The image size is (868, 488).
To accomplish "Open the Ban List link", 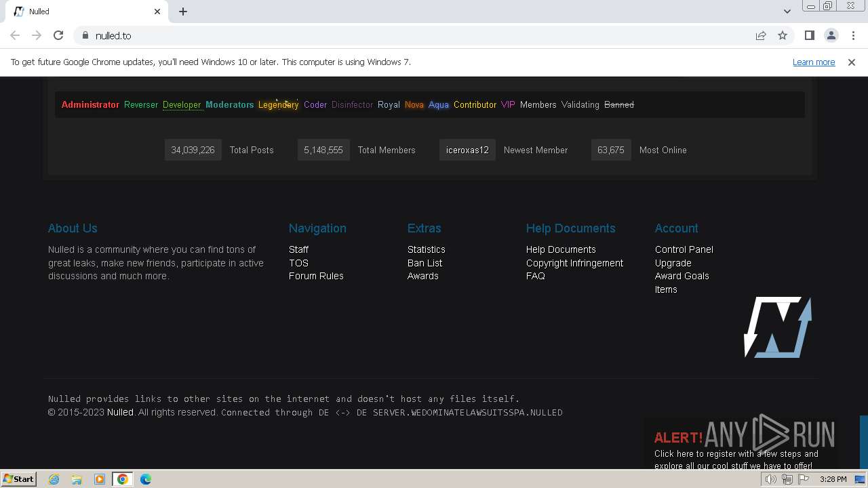I will pyautogui.click(x=425, y=263).
